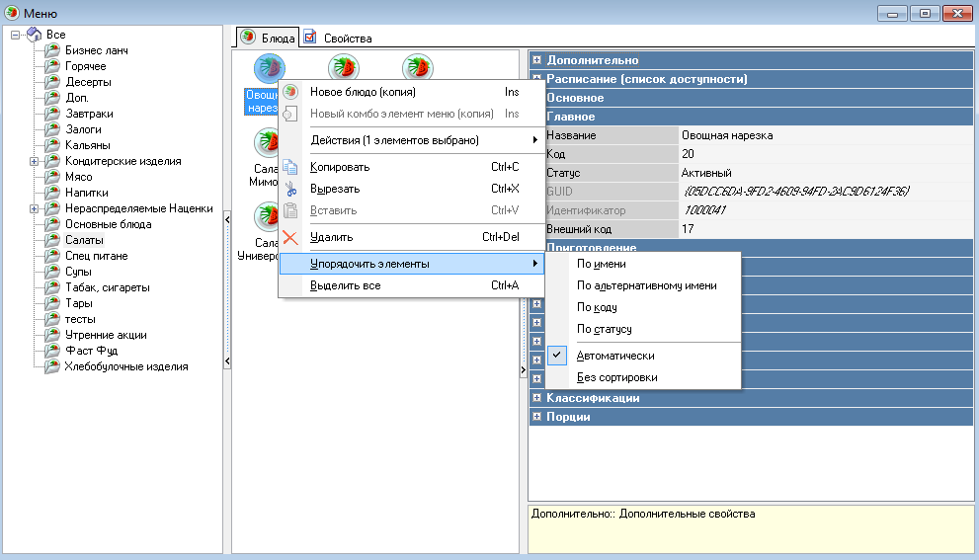
Task: Click the scissors Cut icon
Action: pyautogui.click(x=290, y=189)
